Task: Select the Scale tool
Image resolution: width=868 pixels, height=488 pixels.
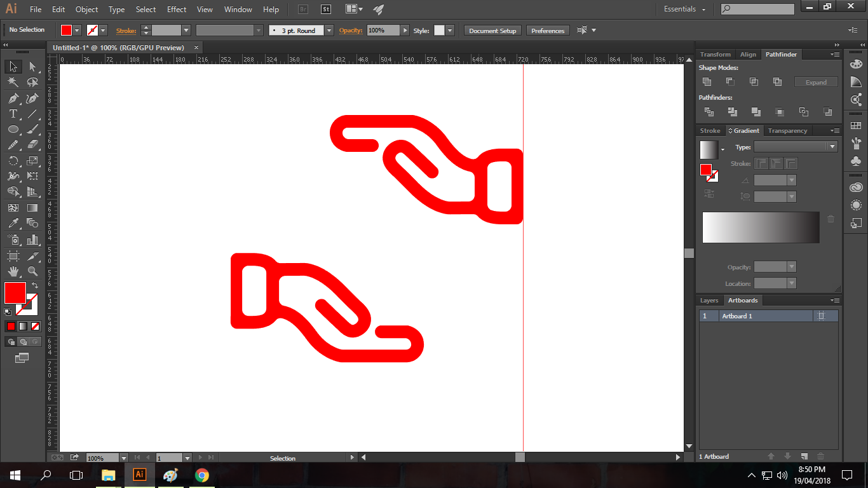Action: click(x=32, y=161)
